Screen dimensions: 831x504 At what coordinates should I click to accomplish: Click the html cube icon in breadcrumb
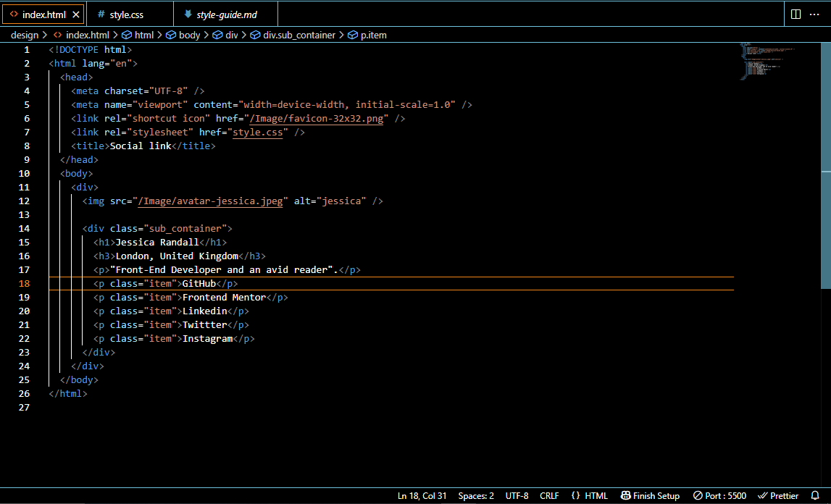point(127,35)
